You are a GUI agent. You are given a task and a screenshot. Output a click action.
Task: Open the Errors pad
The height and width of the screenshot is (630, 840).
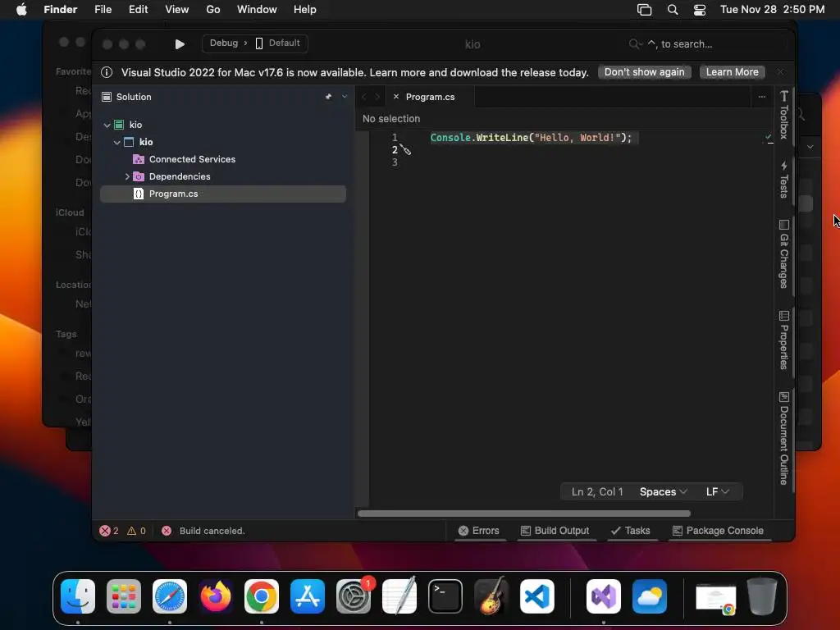(479, 531)
